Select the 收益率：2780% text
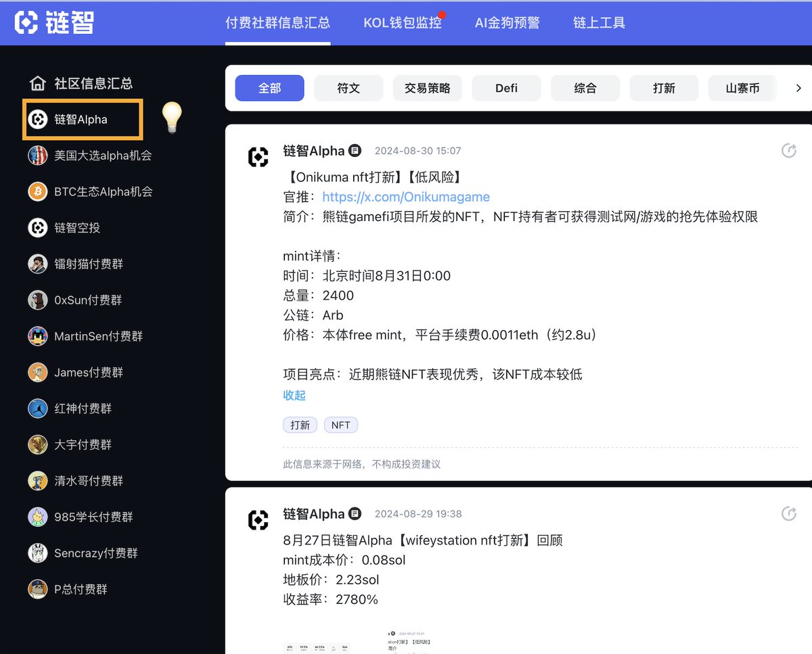The image size is (812, 654). (330, 599)
